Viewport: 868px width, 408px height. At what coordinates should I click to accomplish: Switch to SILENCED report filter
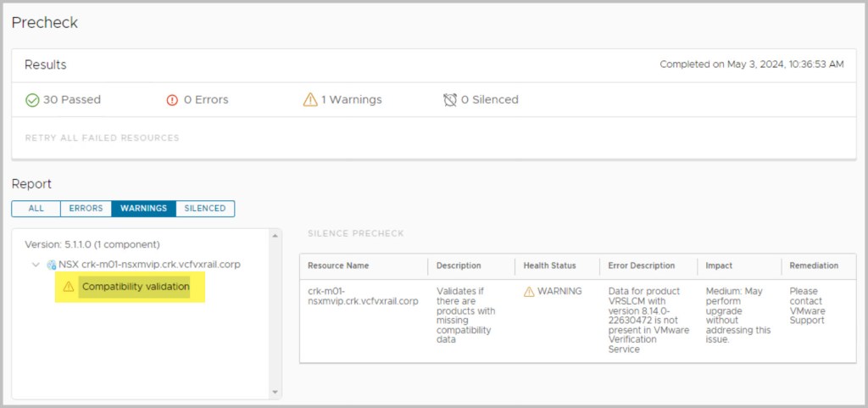coord(205,209)
